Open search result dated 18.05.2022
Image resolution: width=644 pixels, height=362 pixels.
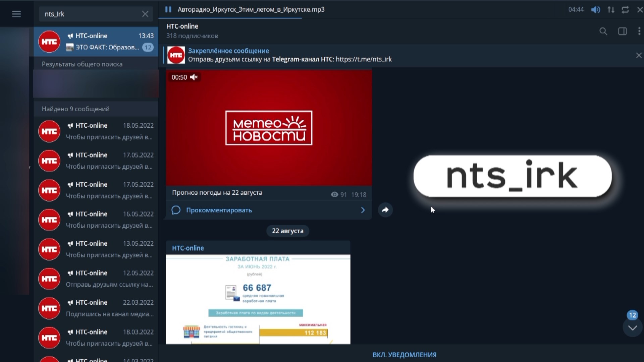pyautogui.click(x=96, y=131)
